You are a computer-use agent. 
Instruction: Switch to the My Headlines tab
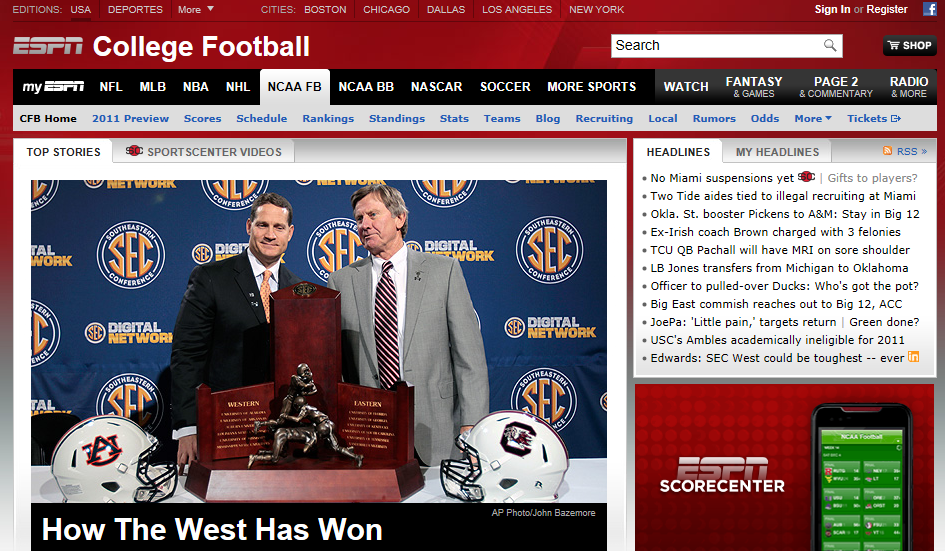pyautogui.click(x=777, y=152)
